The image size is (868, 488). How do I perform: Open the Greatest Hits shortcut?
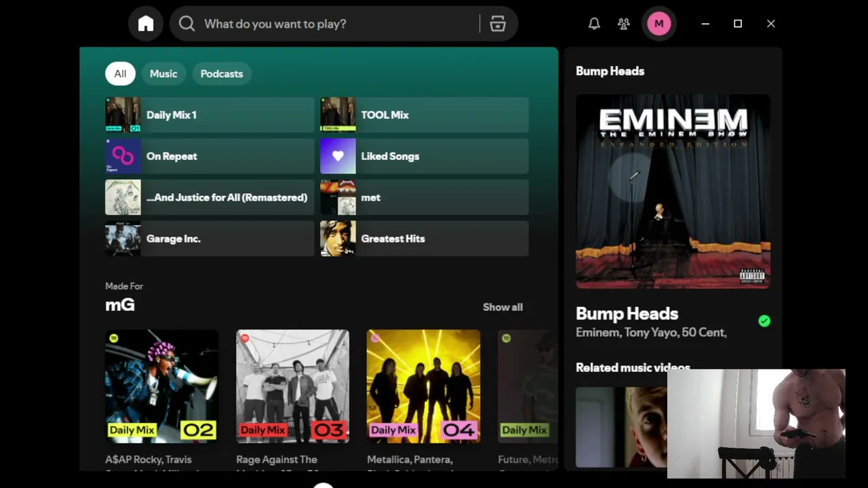click(x=425, y=239)
